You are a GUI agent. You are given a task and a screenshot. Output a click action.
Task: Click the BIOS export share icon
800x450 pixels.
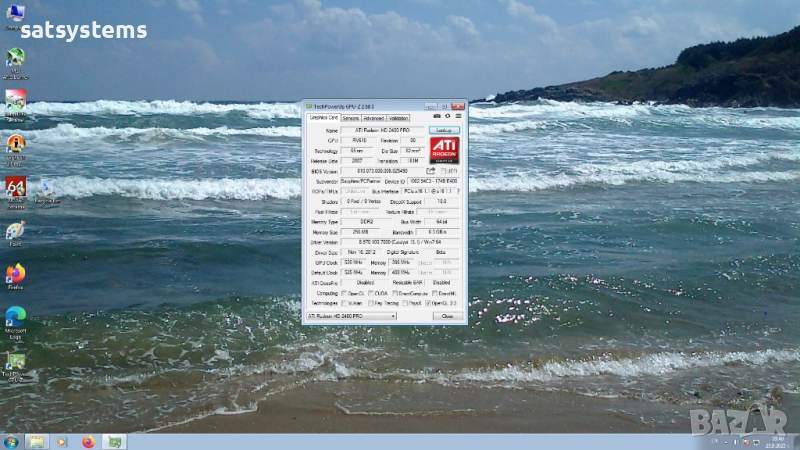pyautogui.click(x=431, y=171)
